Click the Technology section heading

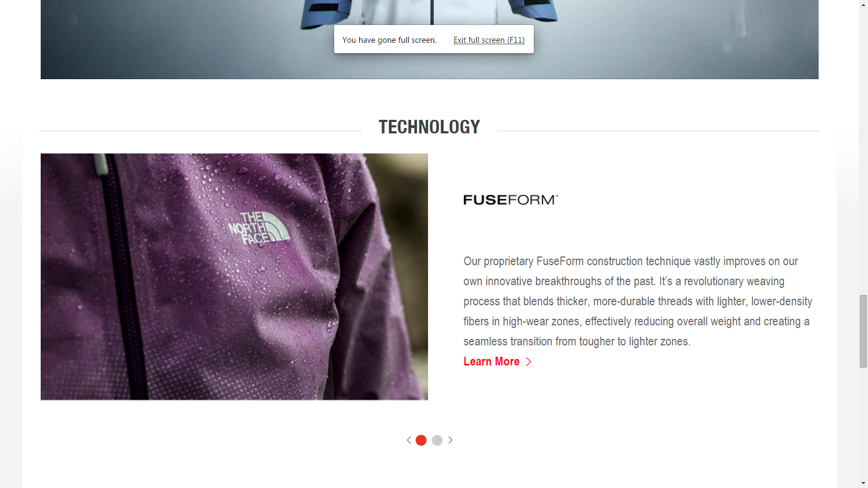(429, 127)
